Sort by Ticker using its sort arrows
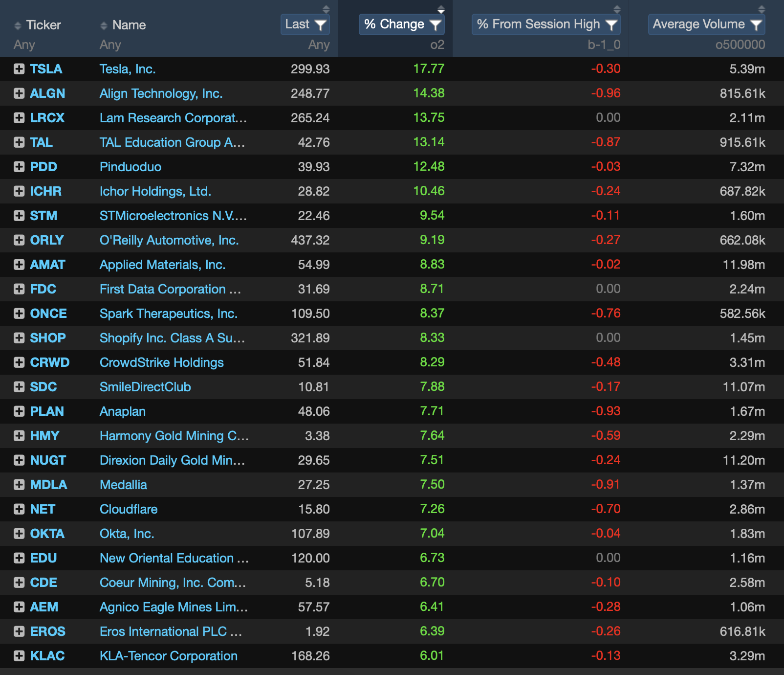 click(x=18, y=25)
